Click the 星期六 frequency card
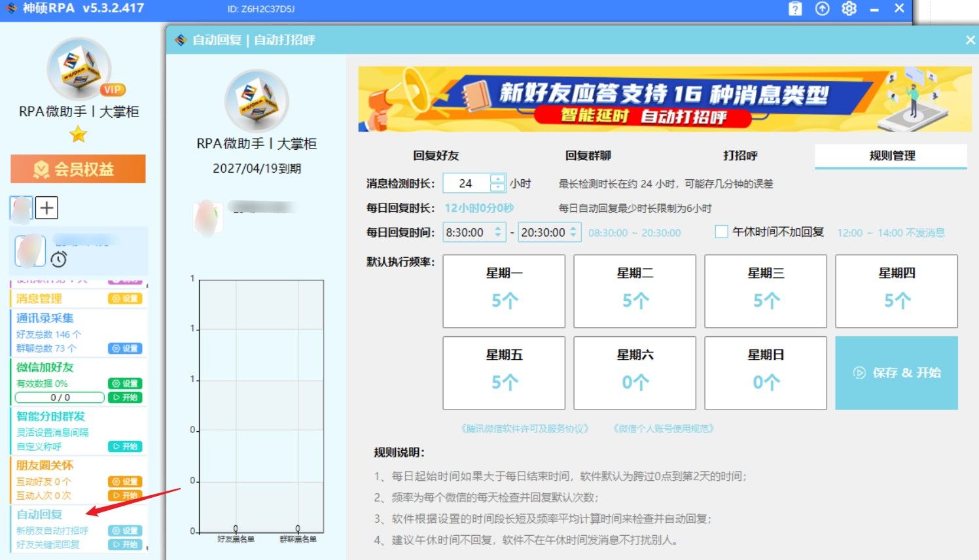Viewport: 979px width, 560px height. (635, 373)
